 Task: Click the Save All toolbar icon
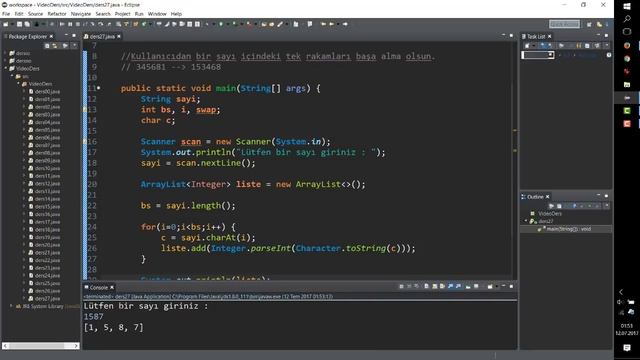point(27,24)
